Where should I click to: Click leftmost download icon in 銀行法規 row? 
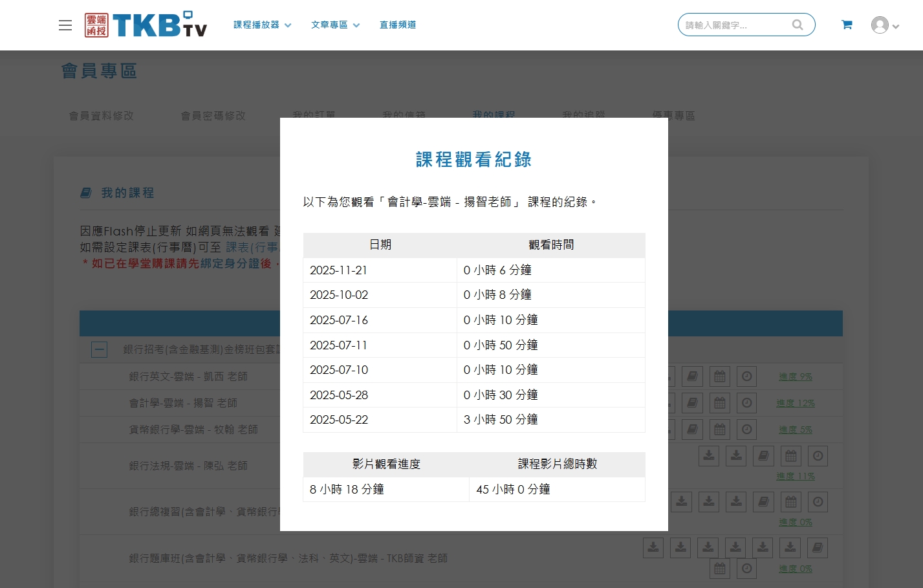pyautogui.click(x=709, y=456)
